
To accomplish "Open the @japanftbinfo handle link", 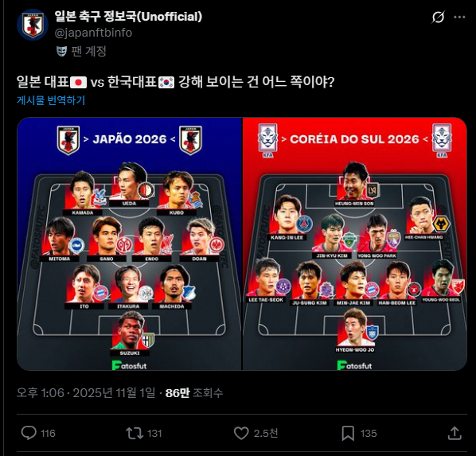I will [x=93, y=33].
